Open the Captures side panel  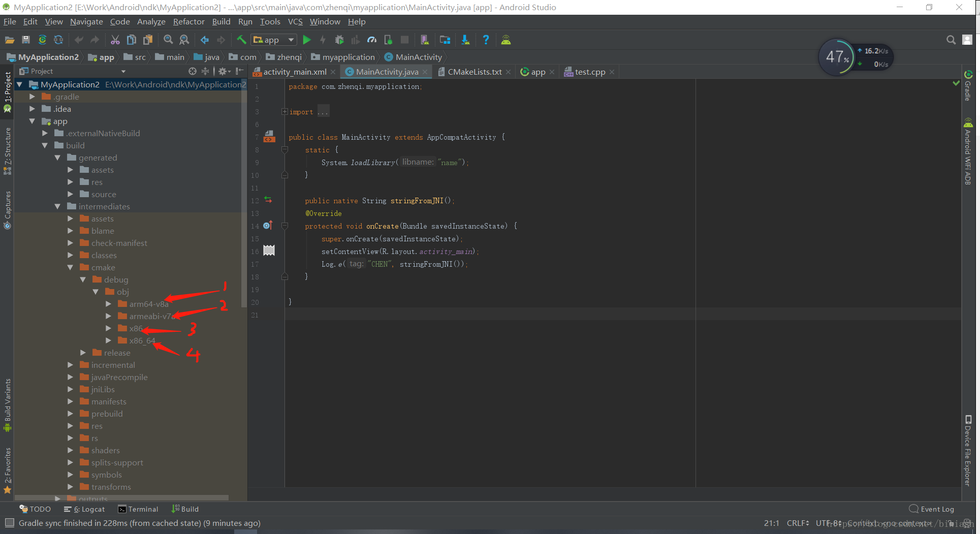[x=7, y=210]
